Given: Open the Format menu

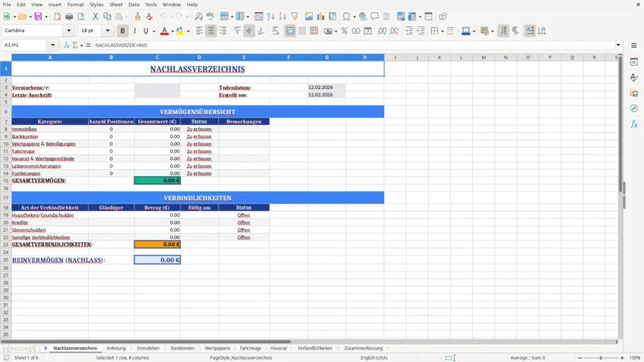Looking at the screenshot, I should click(75, 4).
